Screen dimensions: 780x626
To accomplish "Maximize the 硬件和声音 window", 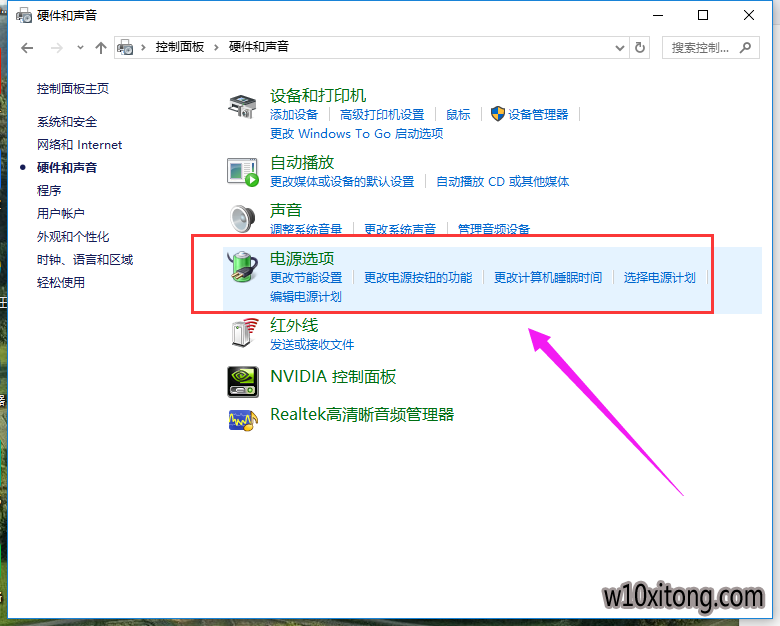I will pos(703,15).
